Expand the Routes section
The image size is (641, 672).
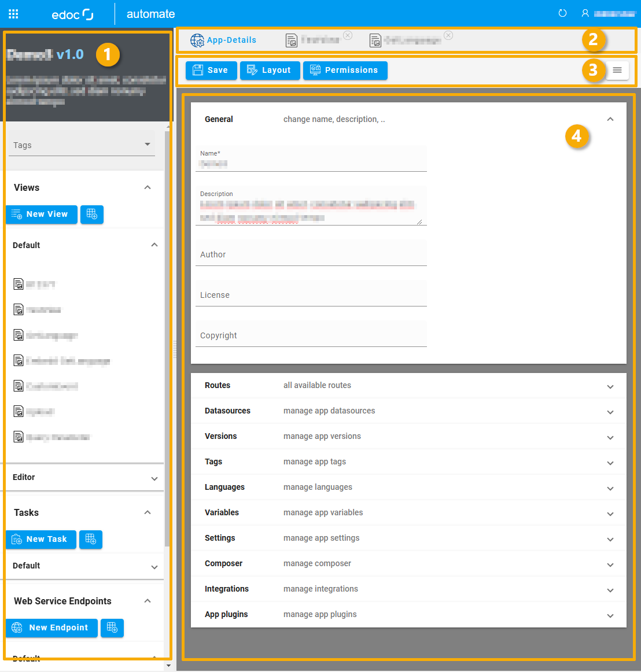pyautogui.click(x=610, y=386)
